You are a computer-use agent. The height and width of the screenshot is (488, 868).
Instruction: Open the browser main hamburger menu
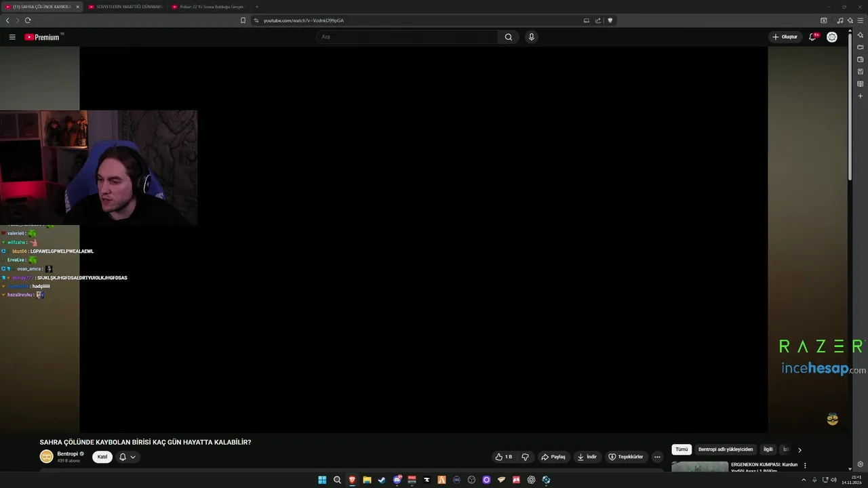[x=860, y=20]
